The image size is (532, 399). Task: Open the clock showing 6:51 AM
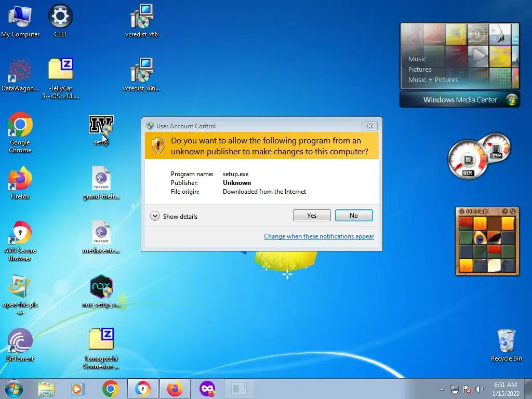coord(506,389)
